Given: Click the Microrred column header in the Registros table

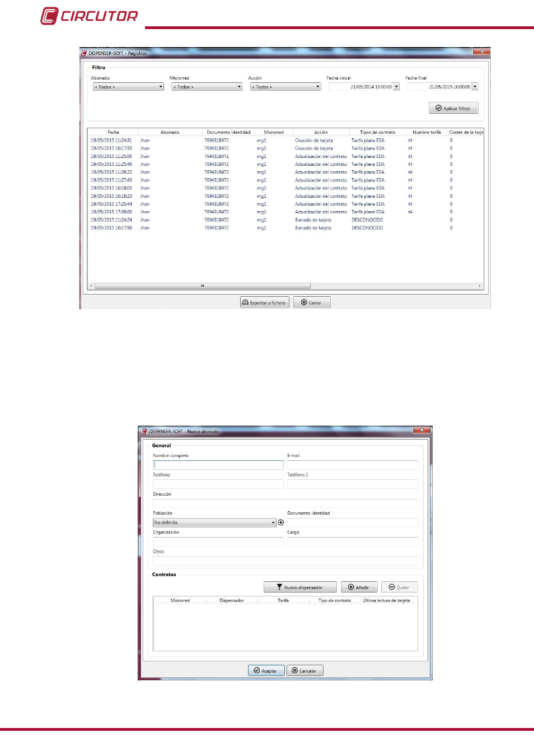Looking at the screenshot, I should coord(274,133).
